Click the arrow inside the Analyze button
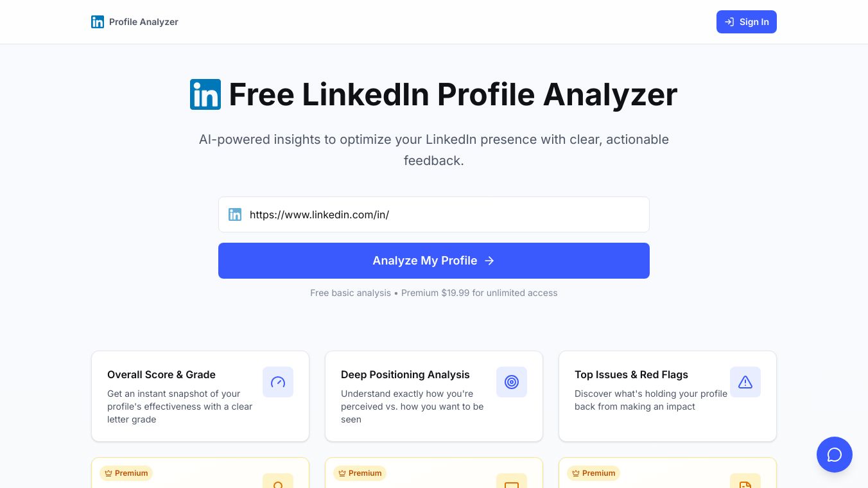 tap(489, 261)
